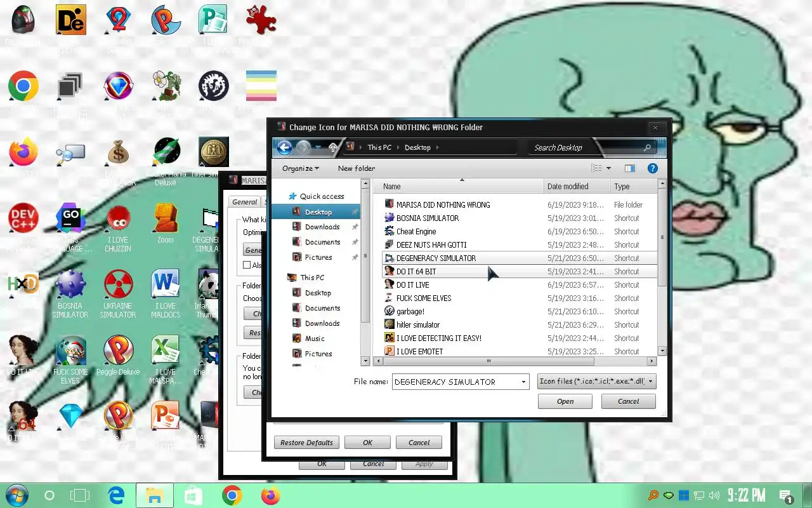
Task: Open the taskbar notification center icon
Action: pos(786,496)
